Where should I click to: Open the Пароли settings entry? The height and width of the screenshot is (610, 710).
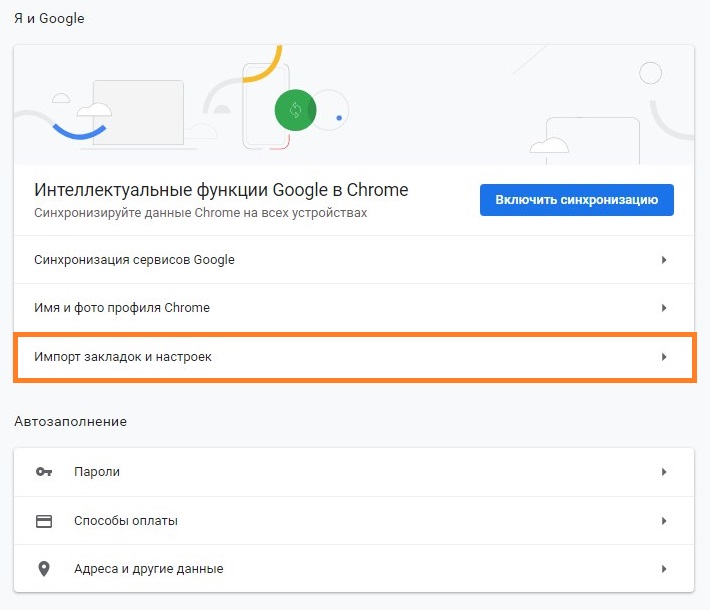[x=97, y=472]
